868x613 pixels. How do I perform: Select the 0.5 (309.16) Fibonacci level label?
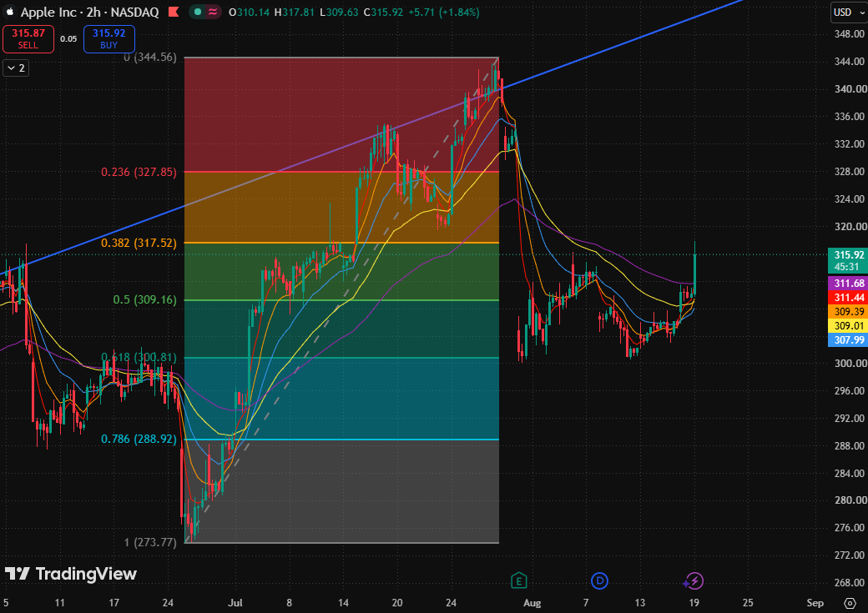(x=145, y=300)
